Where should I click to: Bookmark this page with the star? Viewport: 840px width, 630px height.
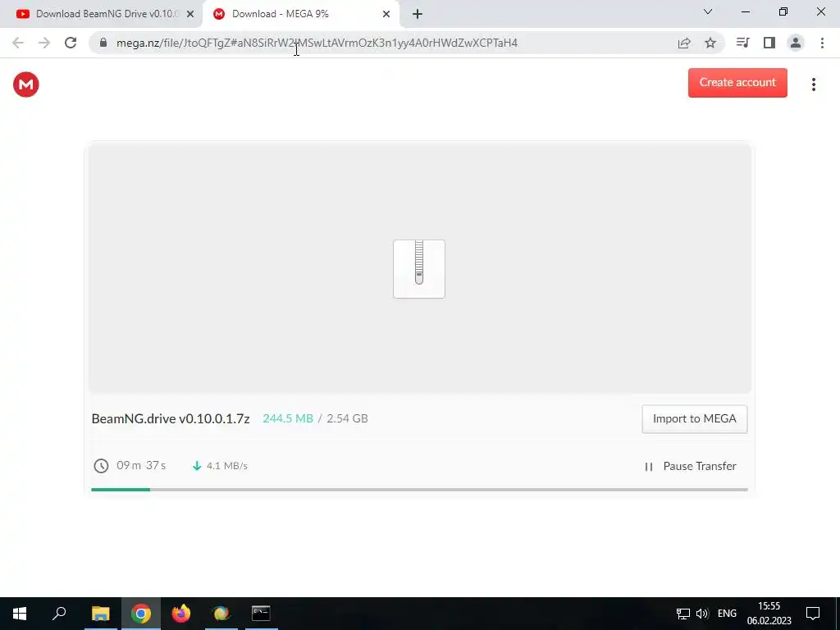(x=710, y=43)
